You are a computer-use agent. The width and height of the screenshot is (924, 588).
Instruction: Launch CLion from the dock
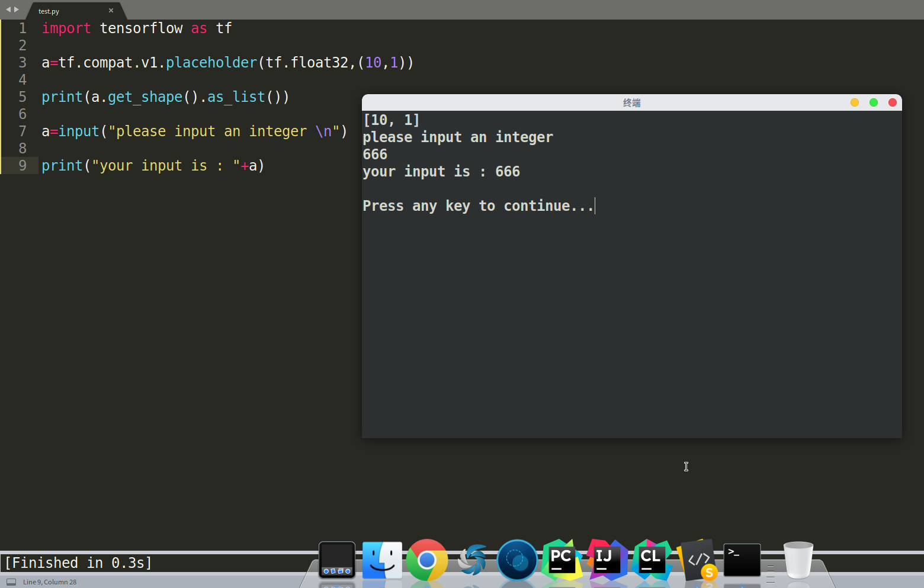(652, 559)
